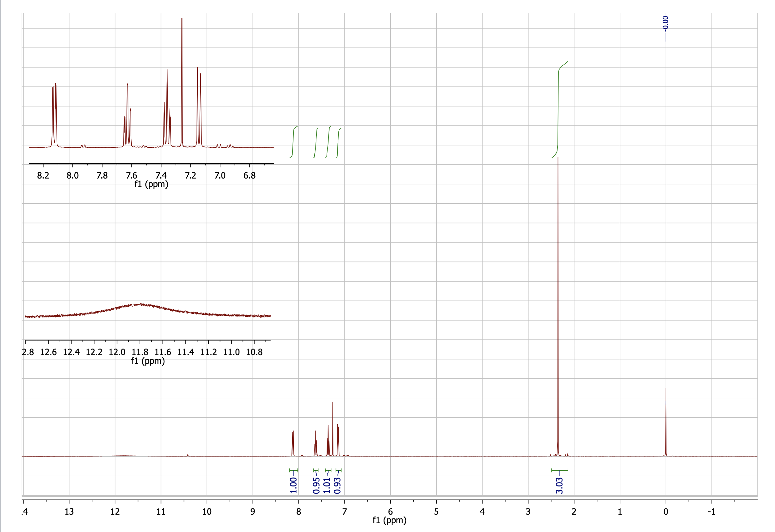Image resolution: width=775 pixels, height=532 pixels.
Task: Click the broad hump near 11.8 ppm in inset
Action: click(140, 305)
